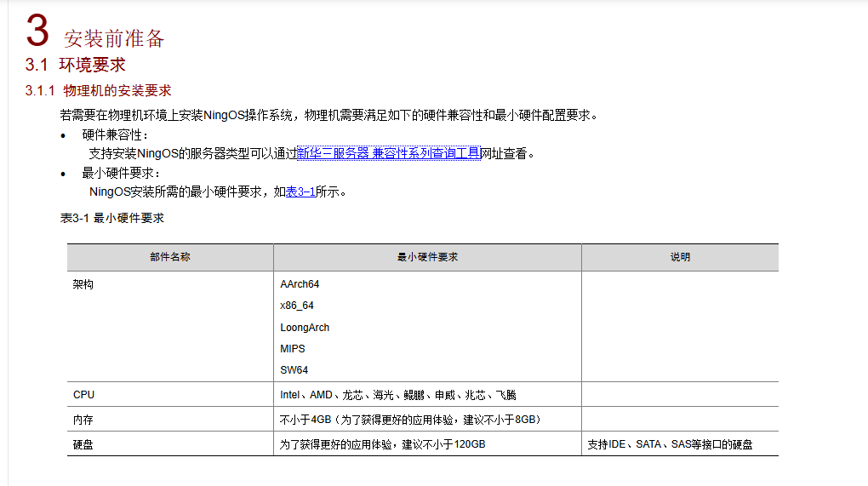Click the 内存 row label
Viewport: 868px width, 486px height.
(x=83, y=420)
